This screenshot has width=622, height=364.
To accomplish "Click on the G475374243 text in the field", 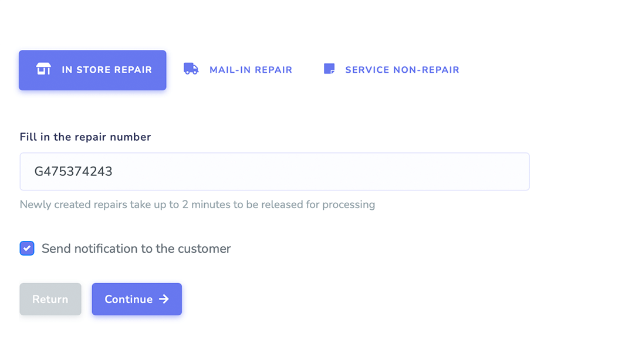I will [x=73, y=172].
